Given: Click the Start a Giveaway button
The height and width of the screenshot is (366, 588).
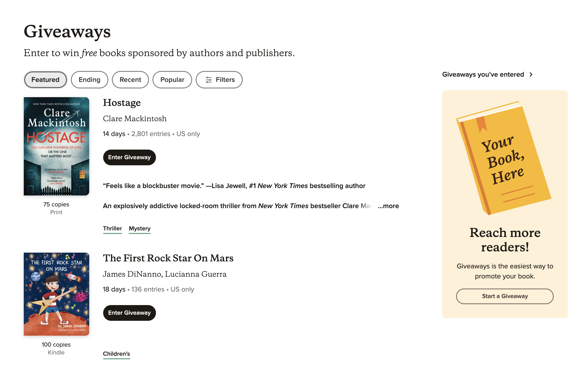Looking at the screenshot, I should click(x=505, y=296).
